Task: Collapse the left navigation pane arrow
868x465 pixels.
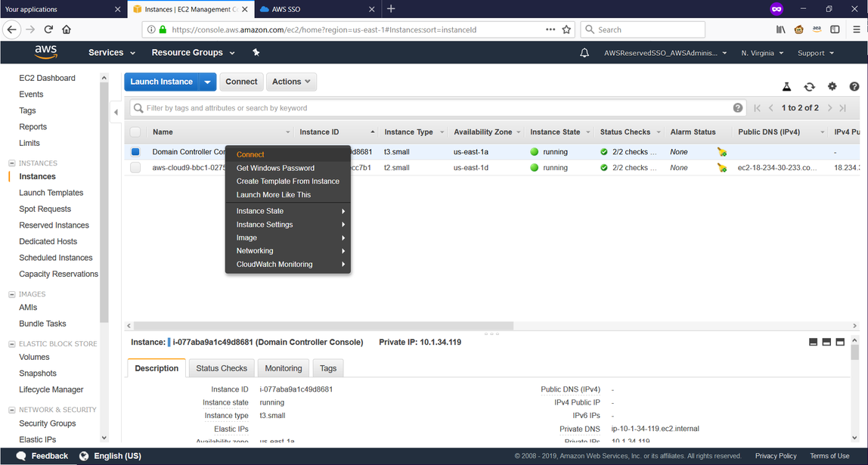Action: 116,113
